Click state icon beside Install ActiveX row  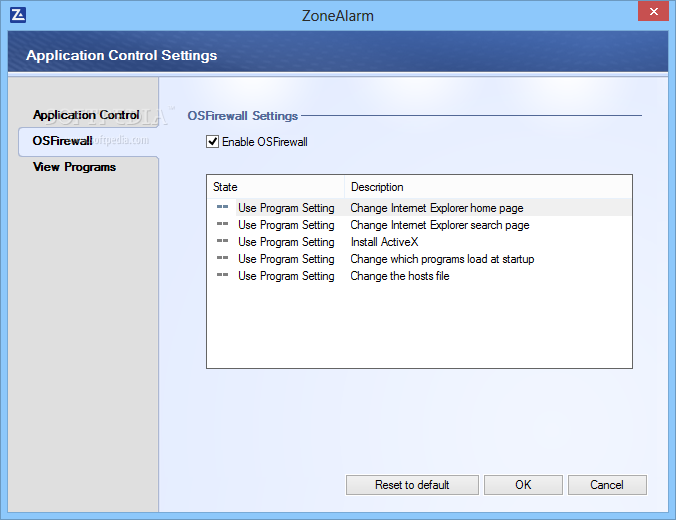222,242
